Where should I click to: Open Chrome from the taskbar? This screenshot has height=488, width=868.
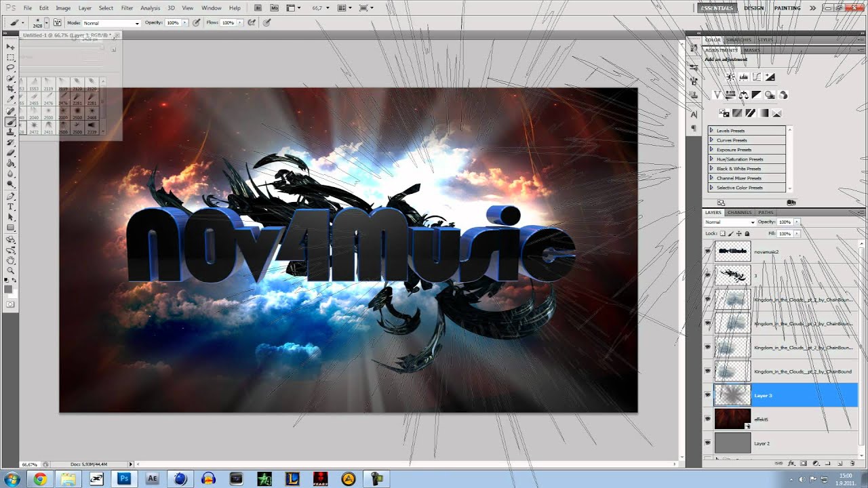[x=40, y=479]
